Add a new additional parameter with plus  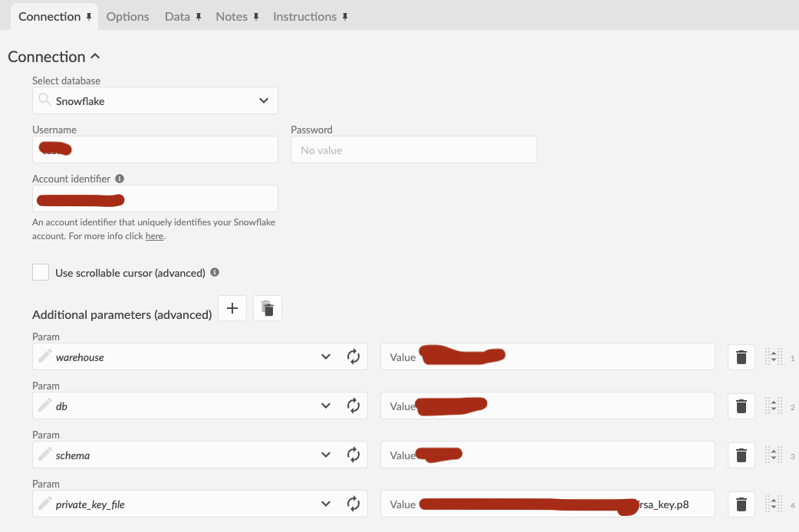coord(232,308)
